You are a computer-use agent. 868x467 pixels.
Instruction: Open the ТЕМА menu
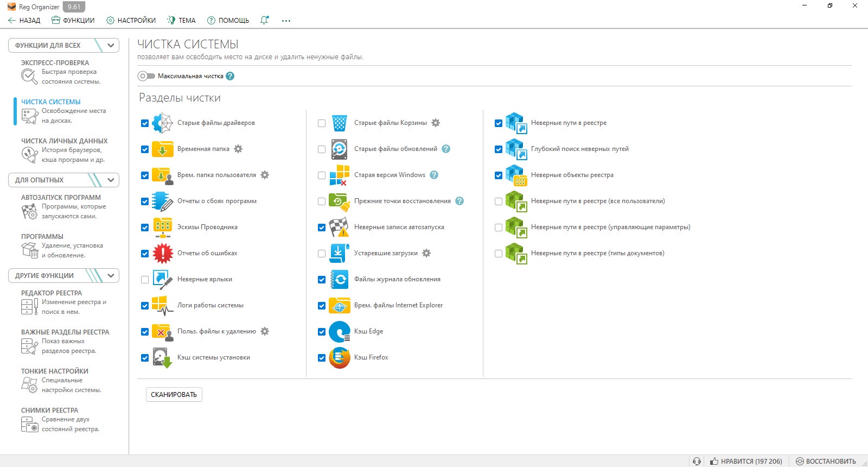181,20
